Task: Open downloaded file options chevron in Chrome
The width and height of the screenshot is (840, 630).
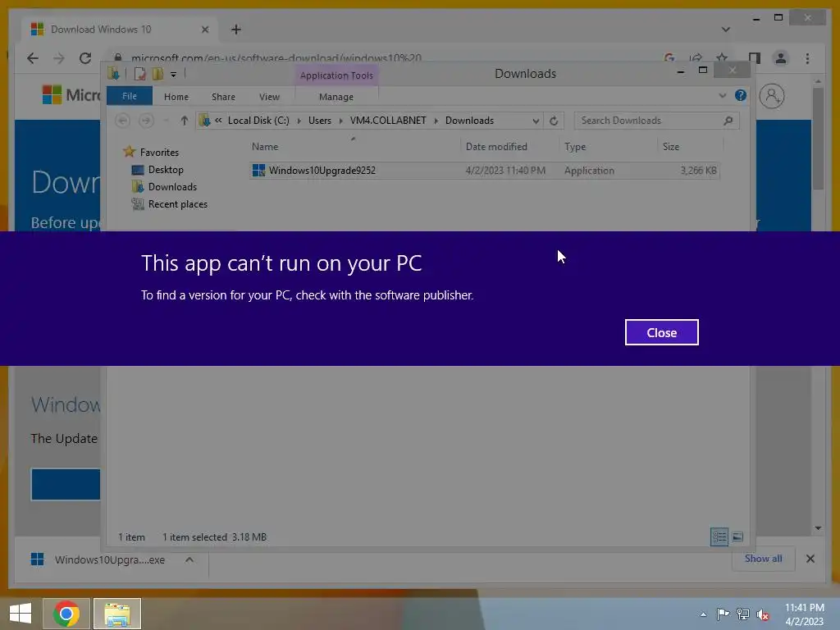Action: [x=189, y=559]
